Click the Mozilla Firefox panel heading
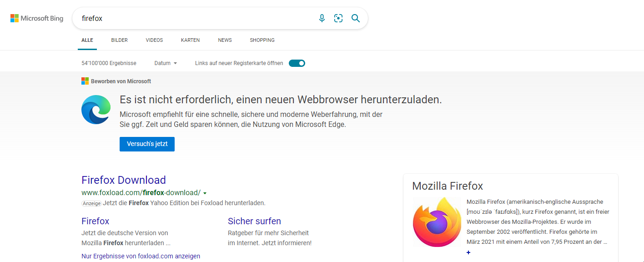Viewport: 644px width, 262px height. (448, 186)
